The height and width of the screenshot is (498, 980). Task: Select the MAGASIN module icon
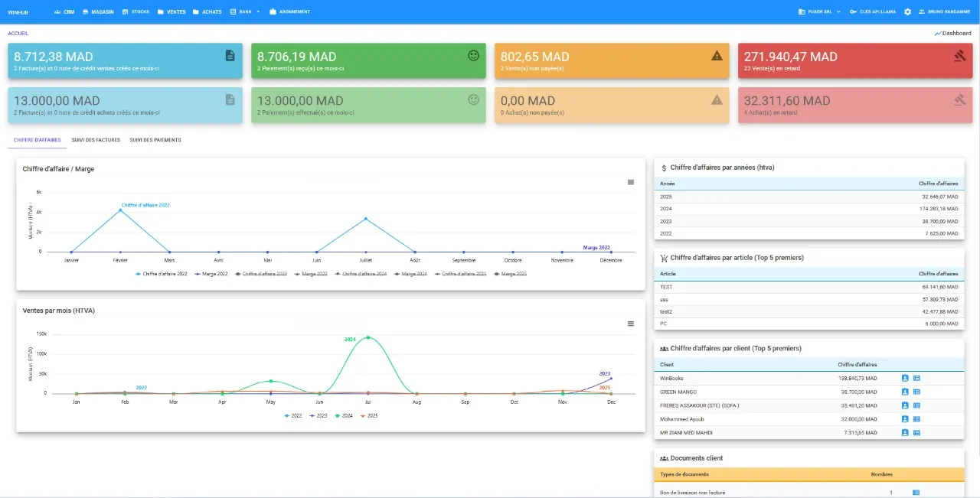point(98,11)
